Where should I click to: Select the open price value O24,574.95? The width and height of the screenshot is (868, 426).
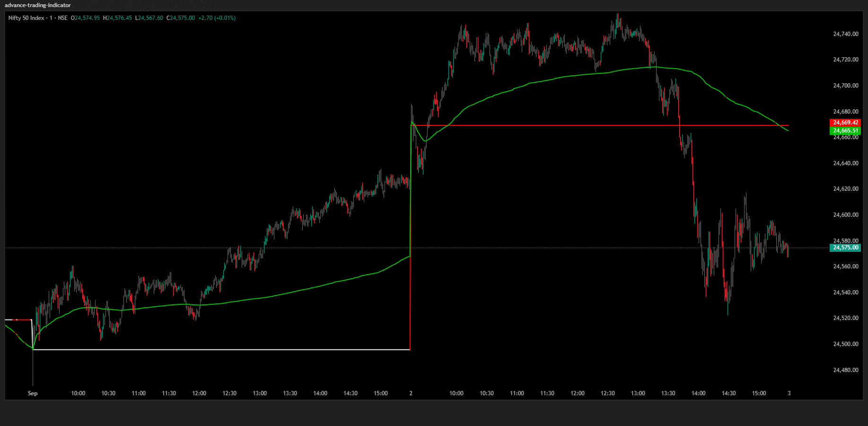click(85, 18)
